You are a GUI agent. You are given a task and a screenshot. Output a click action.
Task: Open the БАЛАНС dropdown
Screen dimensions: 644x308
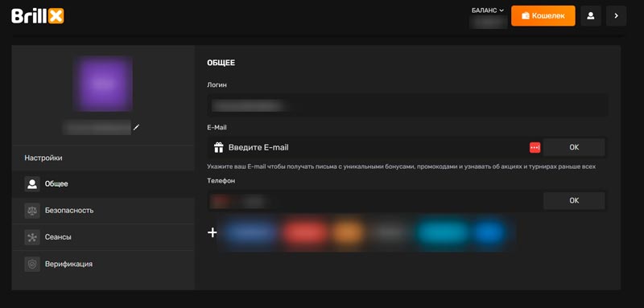488,10
